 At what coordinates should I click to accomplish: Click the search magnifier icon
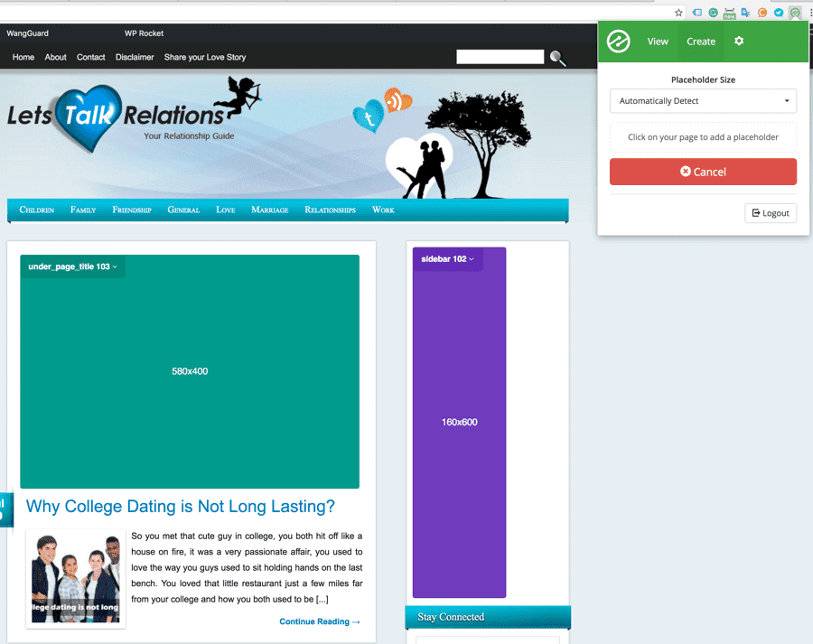pyautogui.click(x=558, y=59)
